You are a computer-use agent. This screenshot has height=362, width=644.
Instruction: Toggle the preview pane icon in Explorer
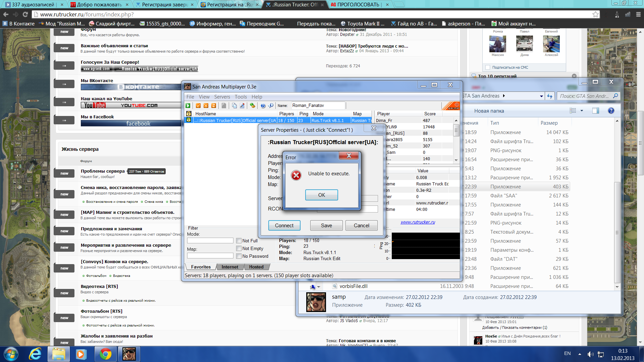[596, 111]
